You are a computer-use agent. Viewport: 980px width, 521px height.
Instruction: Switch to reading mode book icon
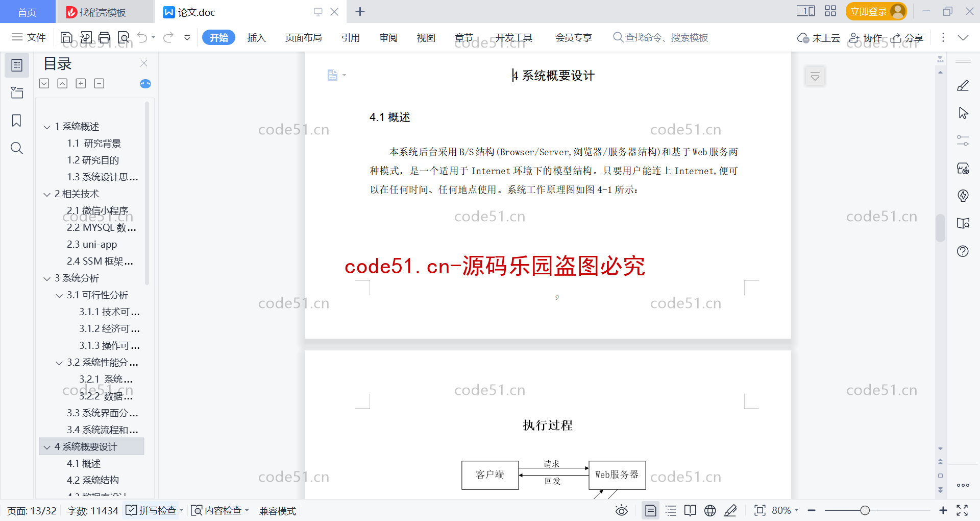(x=690, y=510)
